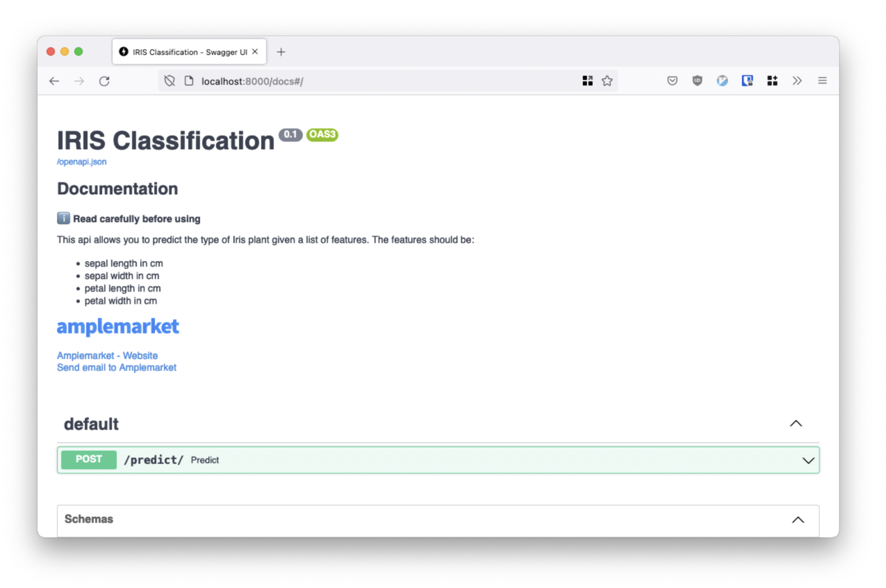The height and width of the screenshot is (588, 886).
Task: Collapse the default section
Action: pyautogui.click(x=796, y=424)
